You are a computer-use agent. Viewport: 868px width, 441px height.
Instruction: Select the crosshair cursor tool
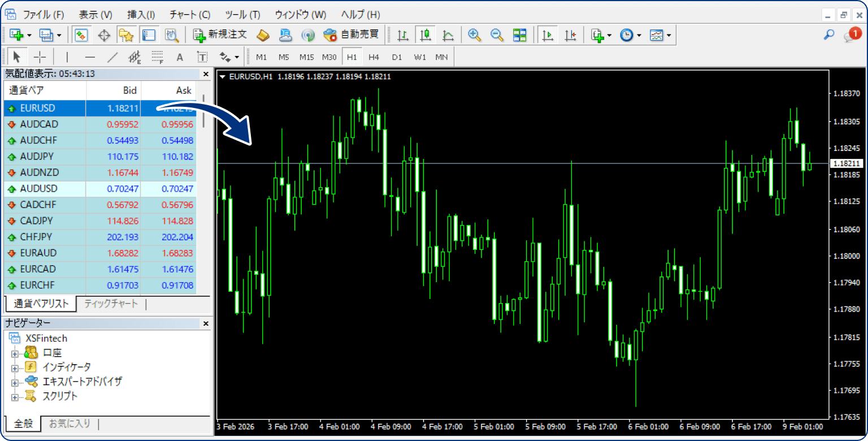(40, 57)
